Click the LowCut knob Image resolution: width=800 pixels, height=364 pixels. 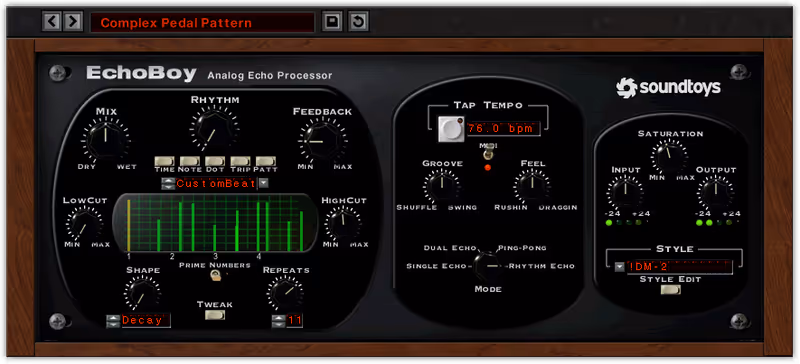click(x=84, y=224)
